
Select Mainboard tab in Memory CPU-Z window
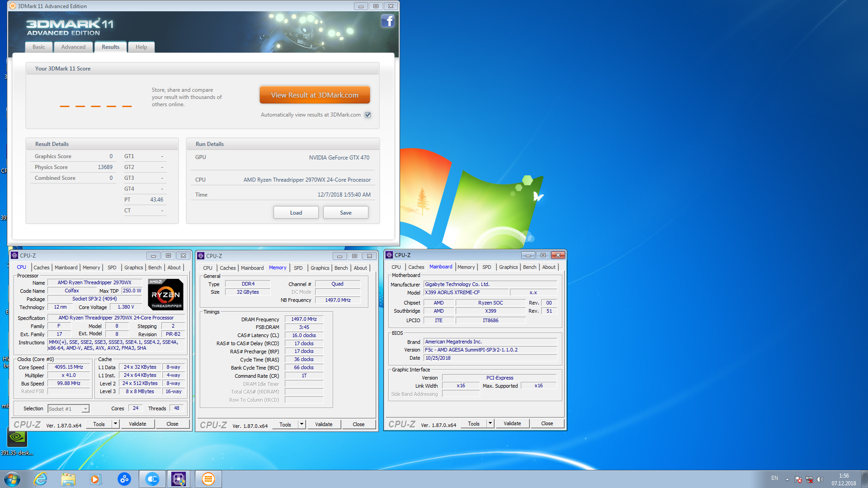(252, 268)
